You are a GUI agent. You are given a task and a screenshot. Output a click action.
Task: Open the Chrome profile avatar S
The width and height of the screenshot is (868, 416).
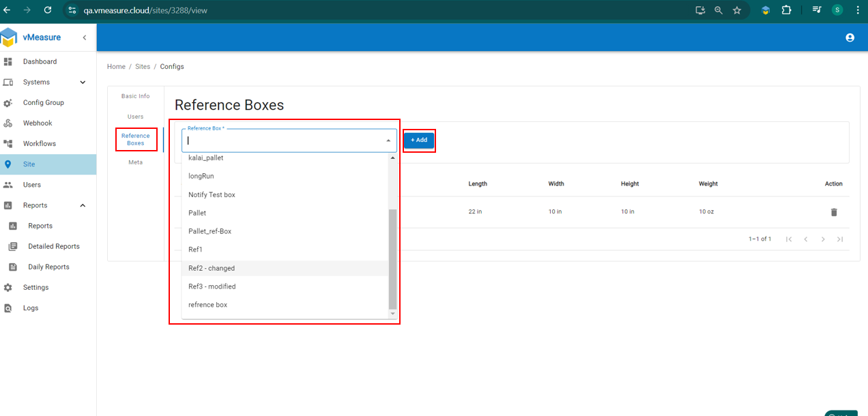[837, 10]
